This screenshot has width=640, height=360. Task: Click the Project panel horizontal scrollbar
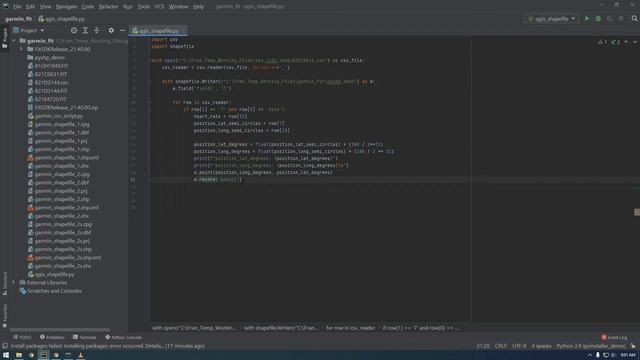[x=60, y=329]
